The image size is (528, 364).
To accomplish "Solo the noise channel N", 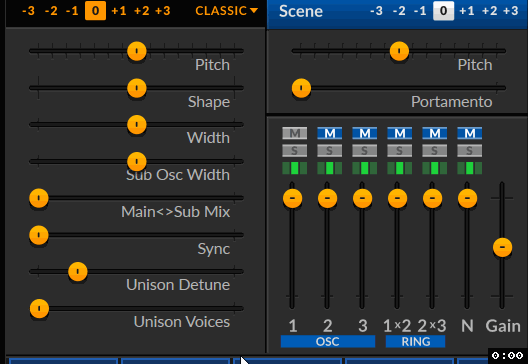I will tap(470, 151).
